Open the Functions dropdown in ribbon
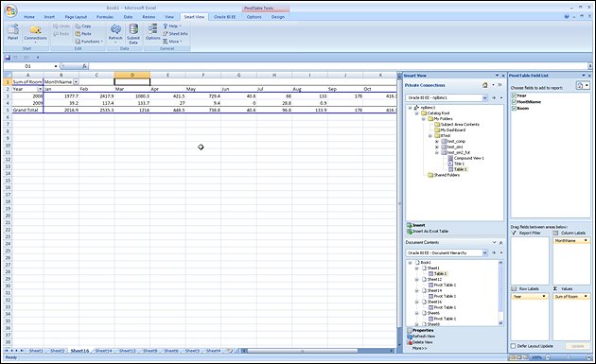The image size is (596, 364). tap(89, 42)
